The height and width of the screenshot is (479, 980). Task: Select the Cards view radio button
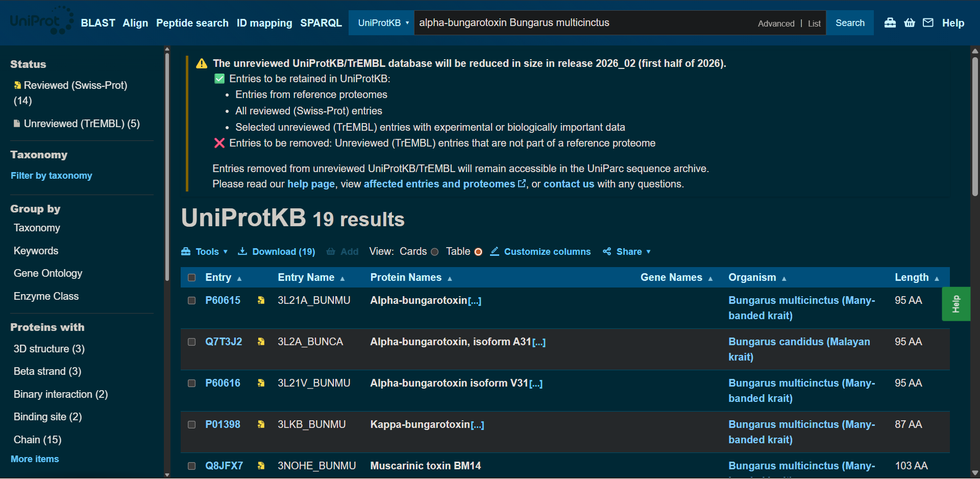435,252
